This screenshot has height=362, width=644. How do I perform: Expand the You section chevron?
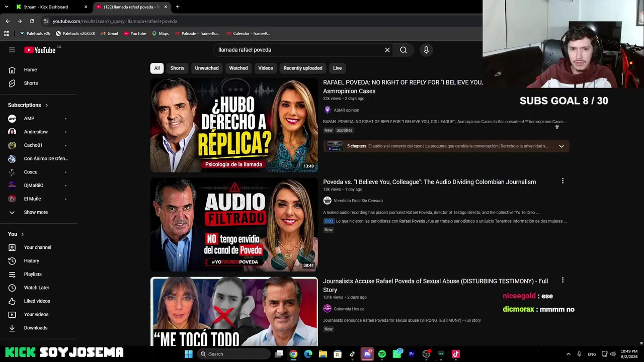[22, 234]
